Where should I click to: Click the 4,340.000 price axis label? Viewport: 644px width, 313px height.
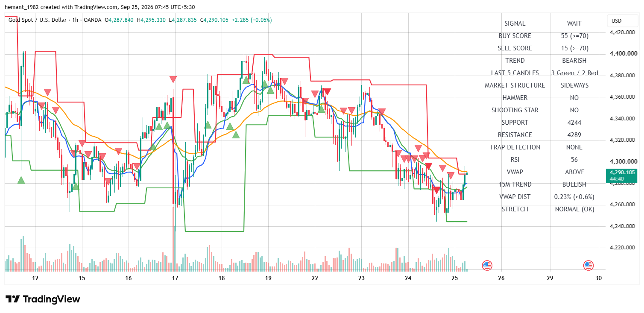click(621, 119)
